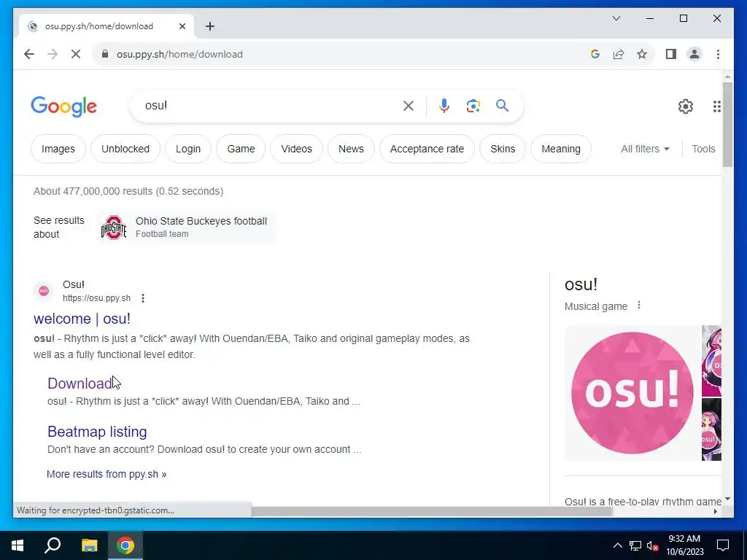Open Chrome three-dot menu
The image size is (747, 560).
718,54
